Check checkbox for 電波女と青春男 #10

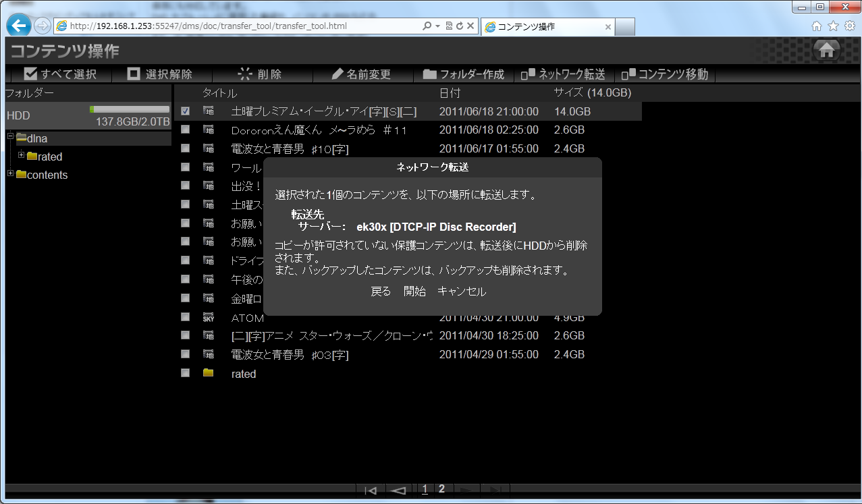coord(185,148)
